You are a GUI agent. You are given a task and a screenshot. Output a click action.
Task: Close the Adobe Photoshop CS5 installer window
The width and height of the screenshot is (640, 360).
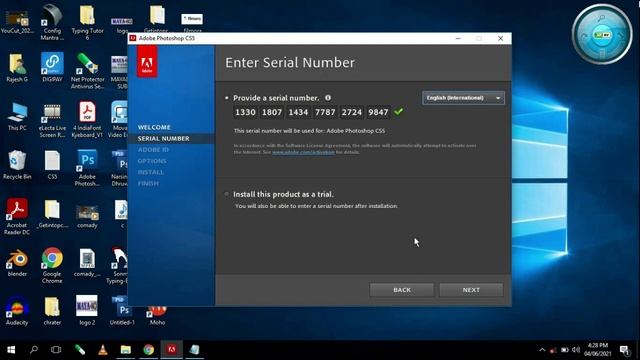[x=500, y=38]
